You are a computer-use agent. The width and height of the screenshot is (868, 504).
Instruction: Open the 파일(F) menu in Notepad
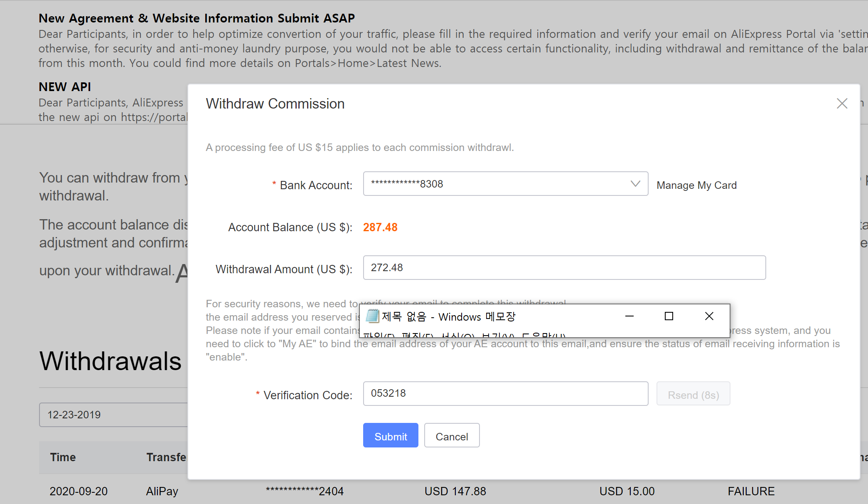(x=378, y=335)
